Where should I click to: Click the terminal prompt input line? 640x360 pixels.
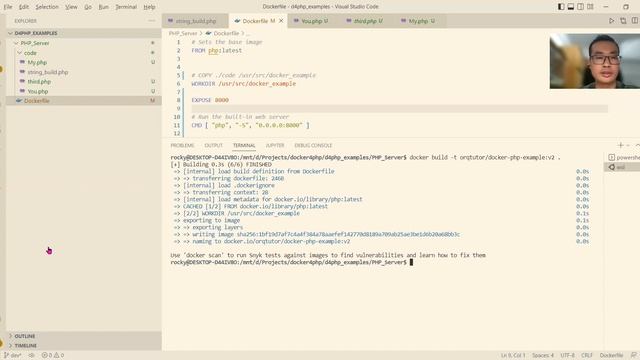pos(291,262)
